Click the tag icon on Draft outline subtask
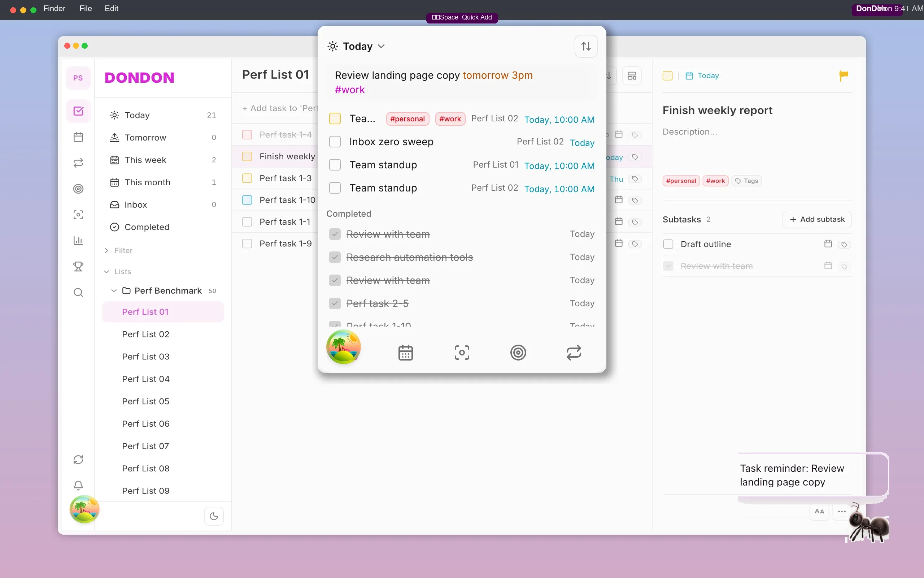The width and height of the screenshot is (924, 578). tap(844, 244)
